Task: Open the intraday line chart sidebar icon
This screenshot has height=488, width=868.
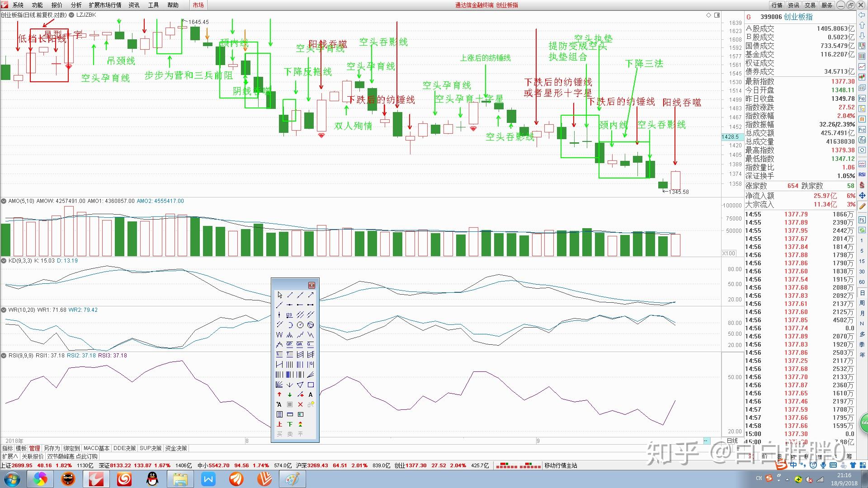Action: [862, 67]
